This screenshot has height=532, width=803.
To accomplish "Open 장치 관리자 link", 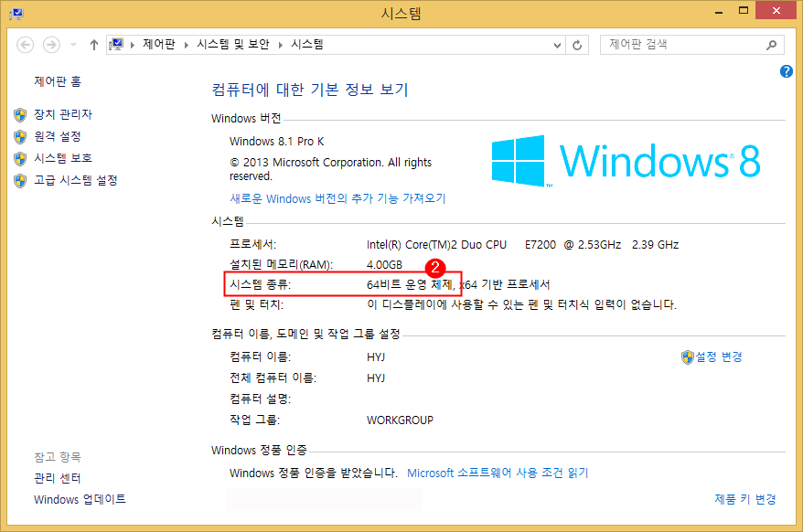I will [63, 114].
